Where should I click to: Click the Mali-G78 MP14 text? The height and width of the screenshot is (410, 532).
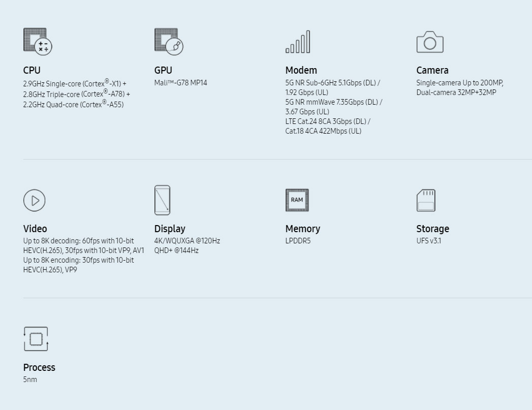coord(180,83)
